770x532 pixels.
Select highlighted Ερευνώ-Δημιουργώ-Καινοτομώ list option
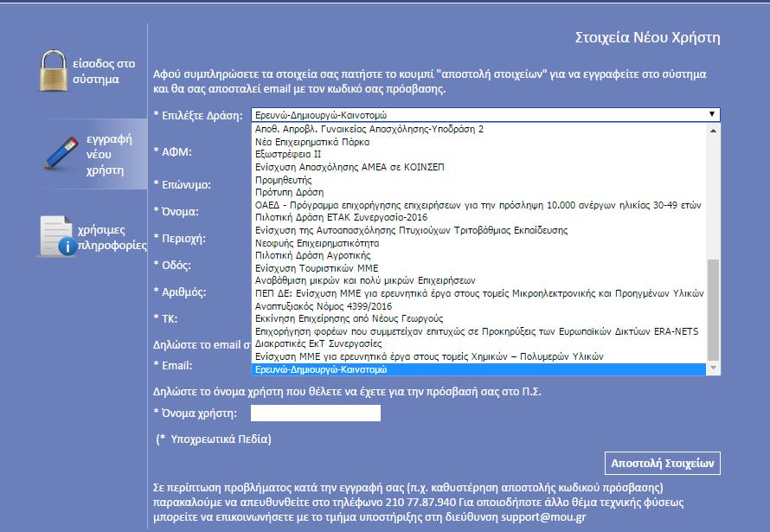pos(478,369)
